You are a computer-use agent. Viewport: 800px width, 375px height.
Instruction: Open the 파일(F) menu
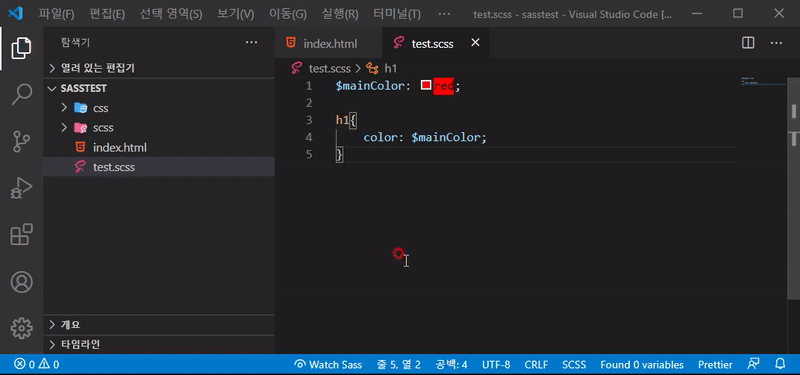56,14
